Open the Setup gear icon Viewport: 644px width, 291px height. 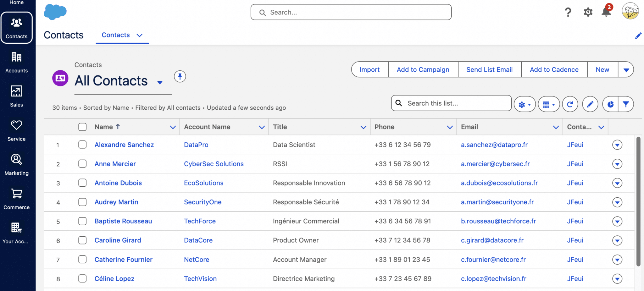588,12
